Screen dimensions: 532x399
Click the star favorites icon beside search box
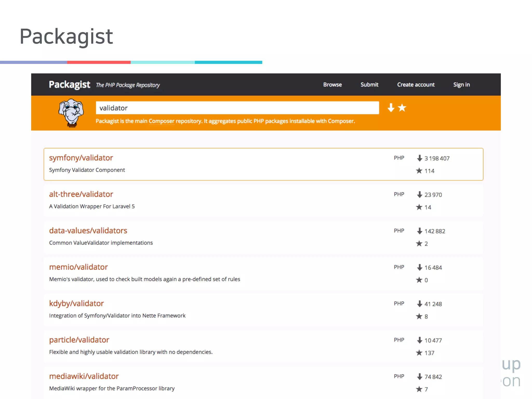[x=402, y=108]
